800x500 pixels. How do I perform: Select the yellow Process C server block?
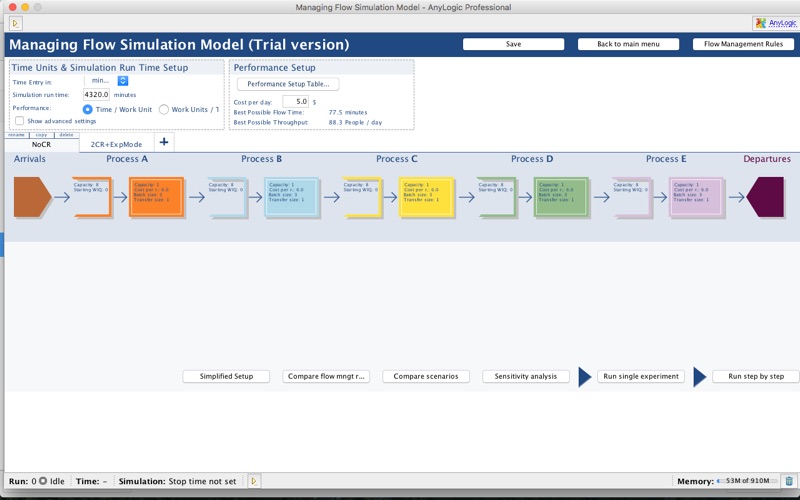point(426,197)
